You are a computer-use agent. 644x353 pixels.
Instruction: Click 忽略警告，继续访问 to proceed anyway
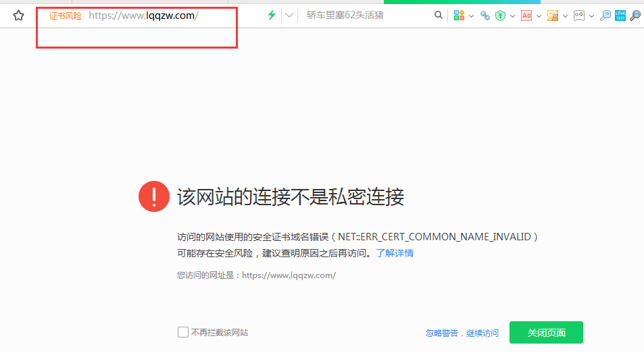click(x=462, y=333)
